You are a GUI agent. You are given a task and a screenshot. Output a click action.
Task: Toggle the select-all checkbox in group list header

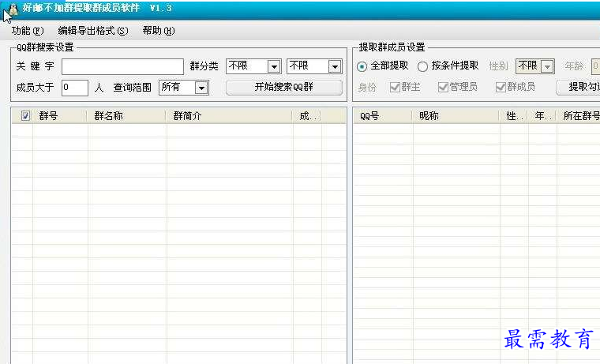(x=25, y=115)
